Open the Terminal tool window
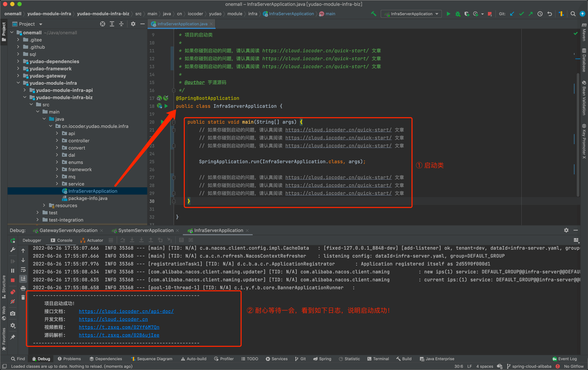Screen dimensions: 588x370 [x=378, y=359]
